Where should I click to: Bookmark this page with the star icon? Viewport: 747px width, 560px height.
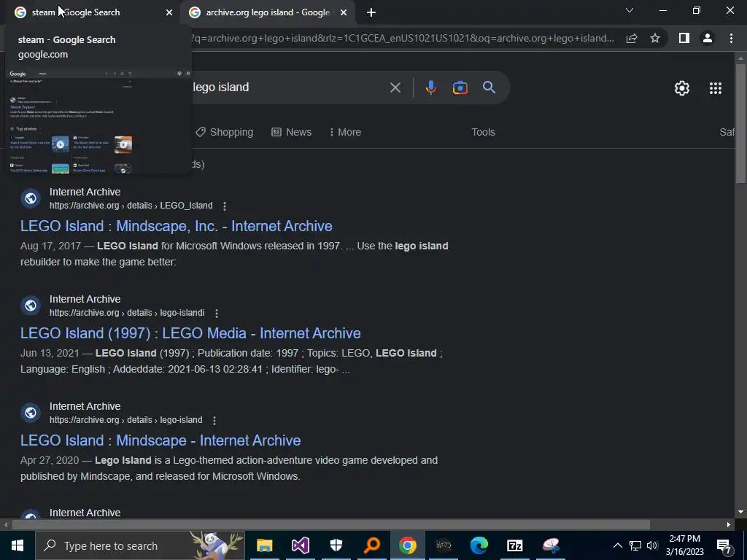(655, 38)
